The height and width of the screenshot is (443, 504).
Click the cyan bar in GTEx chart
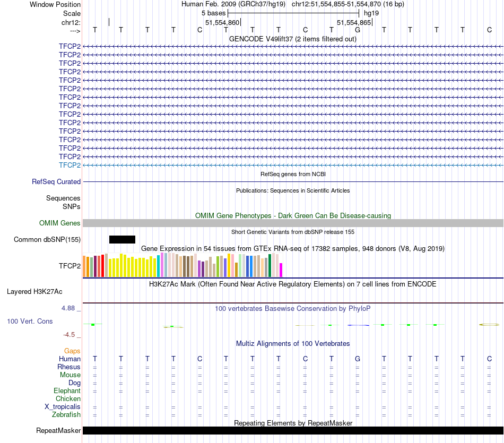click(x=159, y=266)
